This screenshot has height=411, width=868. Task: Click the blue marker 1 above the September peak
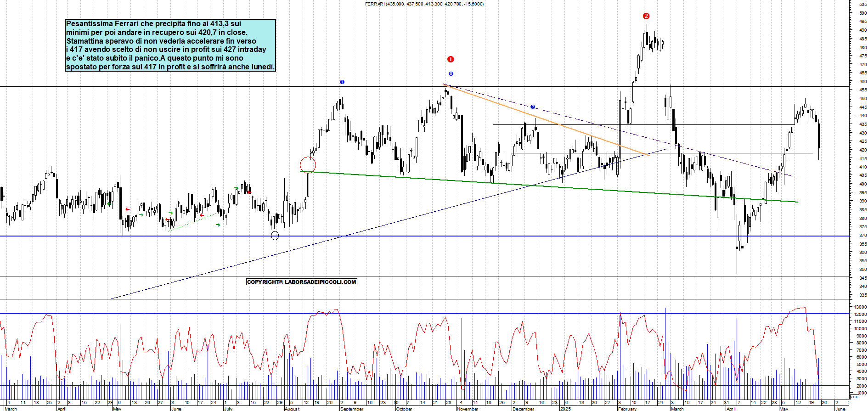pos(342,82)
